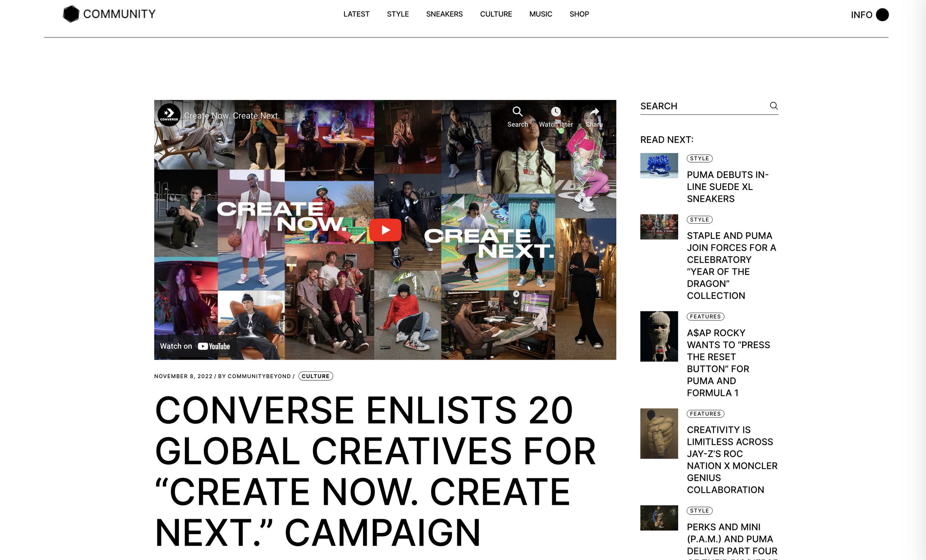Click the CULTURE tag below the video
Image resolution: width=926 pixels, height=560 pixels.
pyautogui.click(x=315, y=376)
